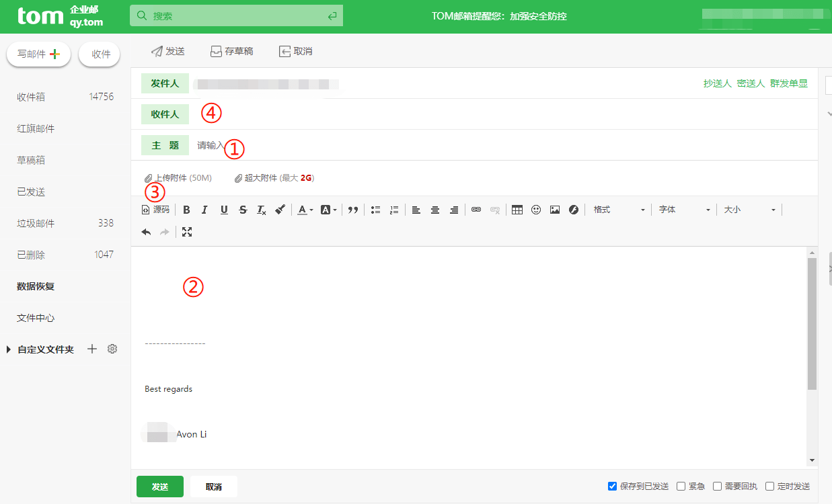Click the copy formatting paintbrush icon
832x504 pixels.
point(280,210)
